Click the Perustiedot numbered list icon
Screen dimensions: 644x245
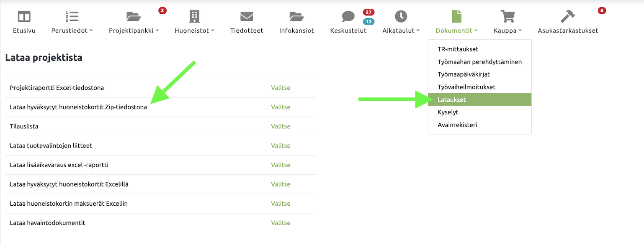click(x=72, y=17)
